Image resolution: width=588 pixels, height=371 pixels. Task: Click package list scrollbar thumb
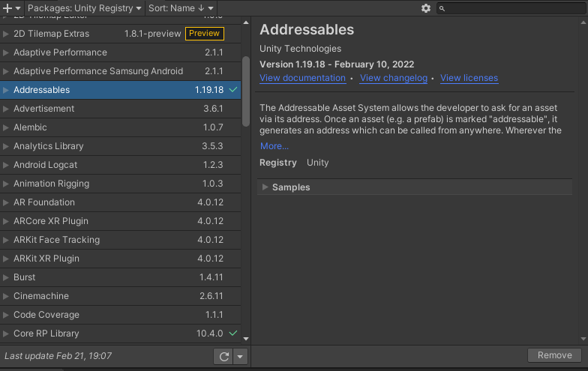coord(246,91)
